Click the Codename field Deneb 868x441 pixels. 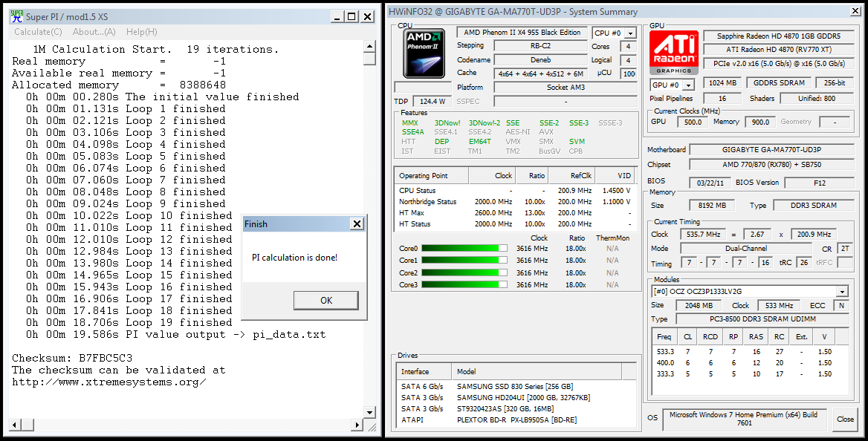540,59
